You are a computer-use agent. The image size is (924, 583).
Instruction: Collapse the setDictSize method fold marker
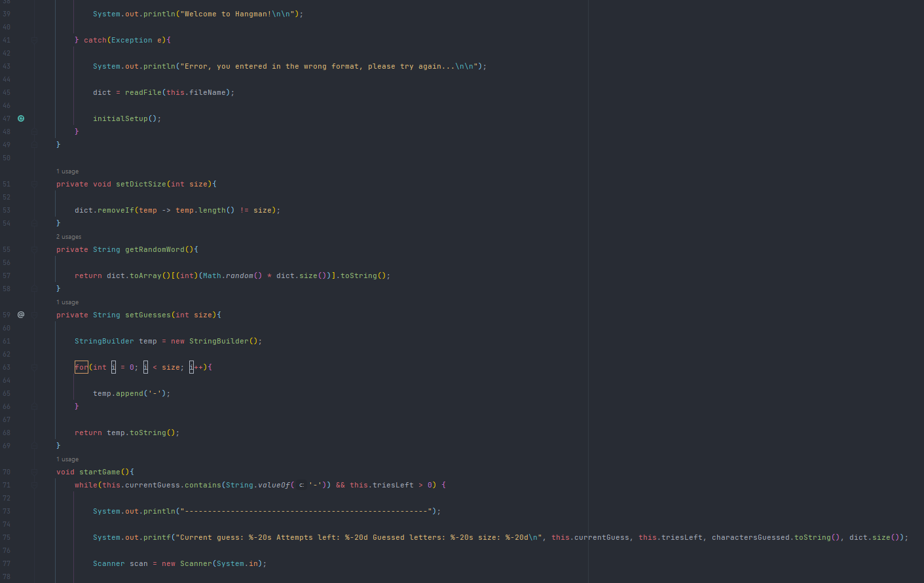pyautogui.click(x=34, y=184)
